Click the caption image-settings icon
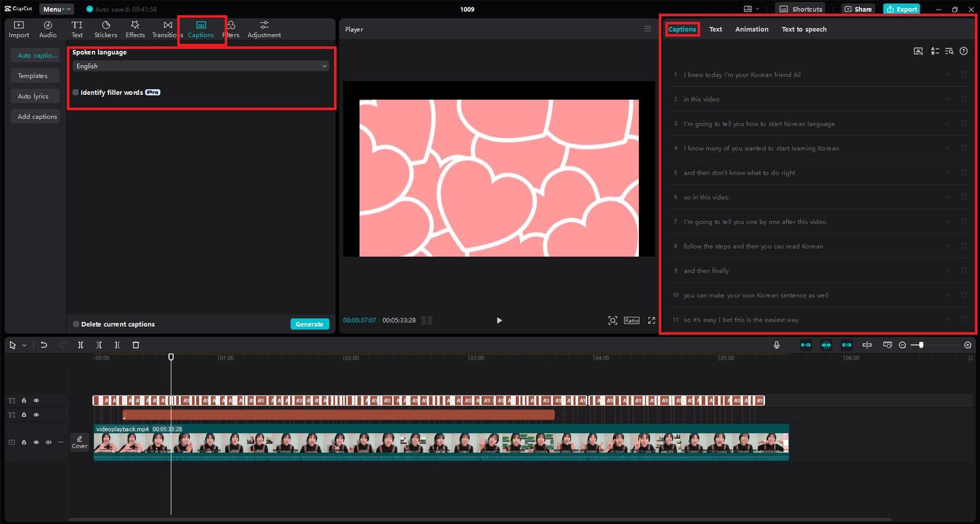Image resolution: width=980 pixels, height=524 pixels. [x=918, y=51]
